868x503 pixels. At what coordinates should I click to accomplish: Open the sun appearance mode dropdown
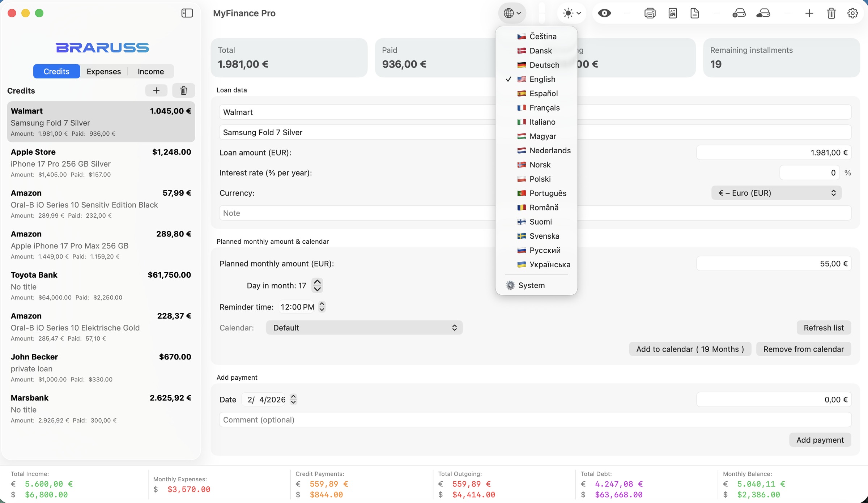tap(571, 13)
